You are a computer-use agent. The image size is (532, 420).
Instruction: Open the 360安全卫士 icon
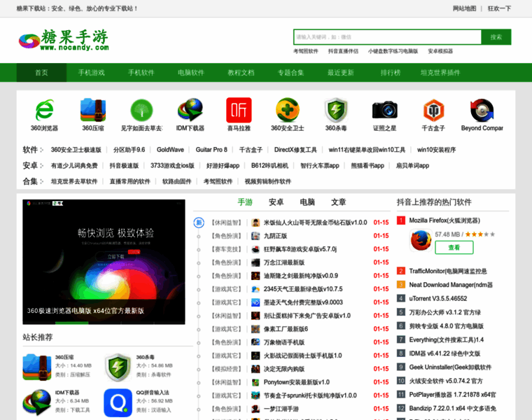(x=288, y=110)
